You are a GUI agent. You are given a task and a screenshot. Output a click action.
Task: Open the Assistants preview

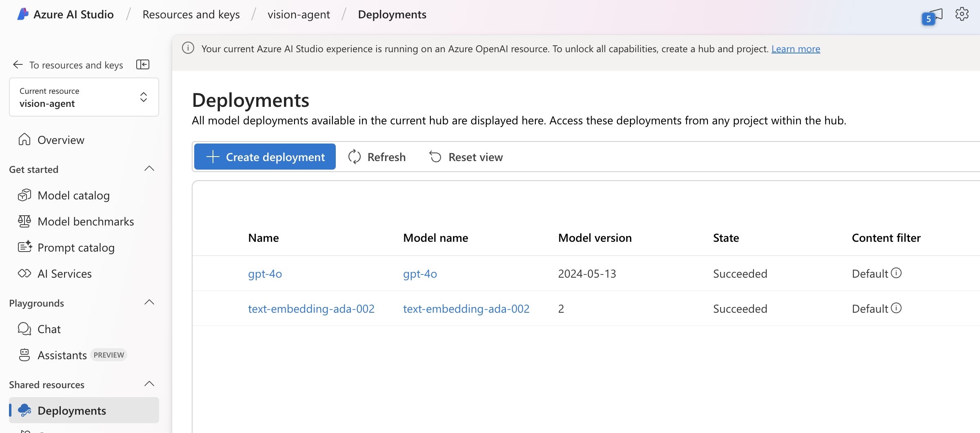tap(62, 355)
